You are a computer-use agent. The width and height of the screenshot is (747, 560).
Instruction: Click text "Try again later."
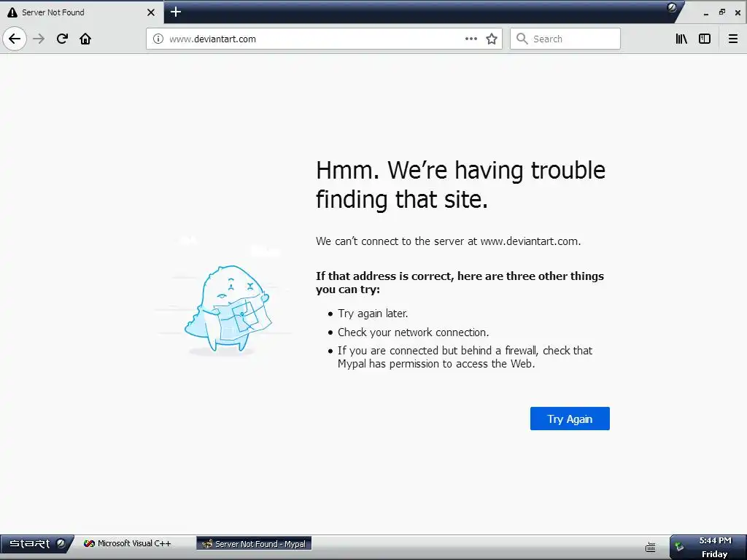pos(373,314)
